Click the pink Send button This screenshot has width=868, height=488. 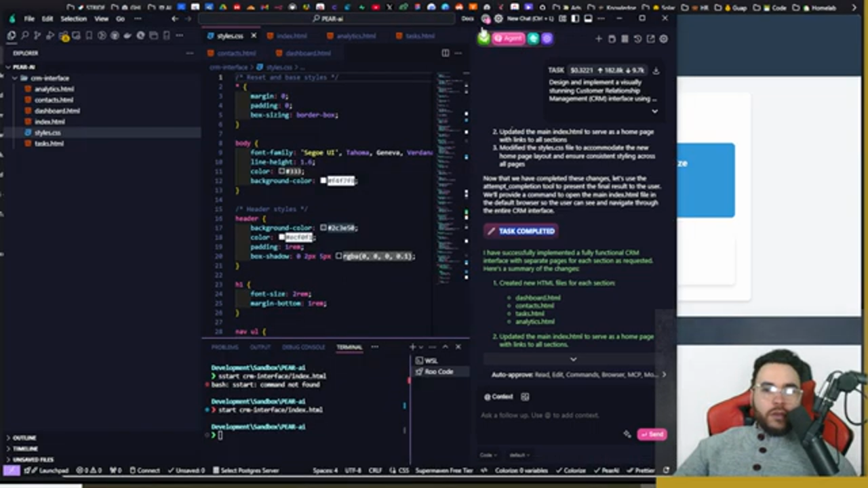pyautogui.click(x=652, y=434)
